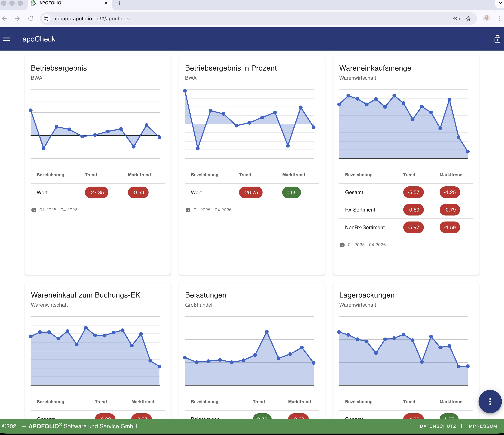The image size is (504, 435).
Task: Click the NonRx-Sortiment table row
Action: (365, 228)
